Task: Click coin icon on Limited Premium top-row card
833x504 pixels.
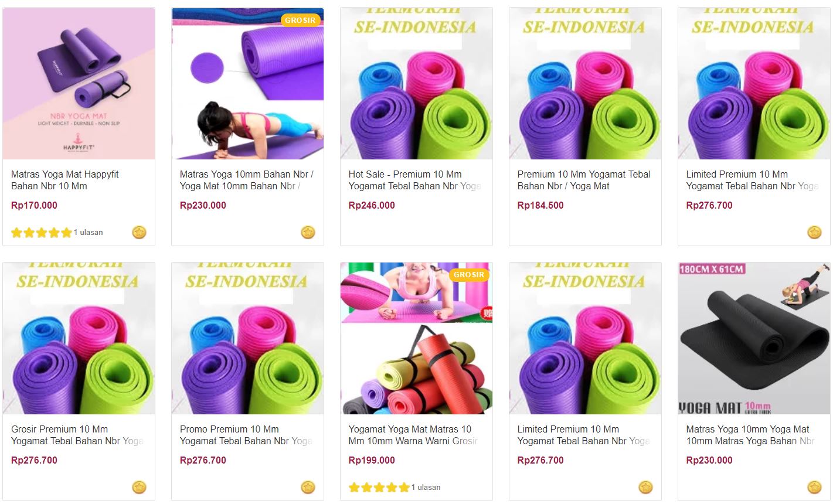Action: point(814,233)
